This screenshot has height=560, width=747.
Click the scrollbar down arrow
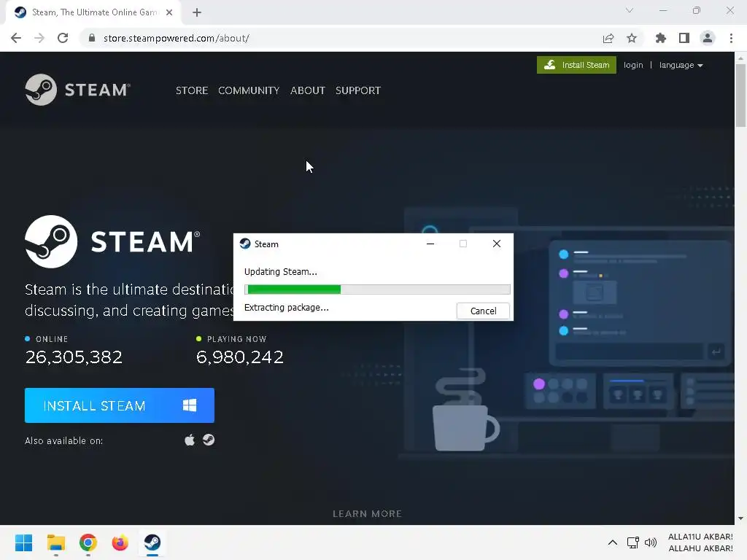tap(740, 518)
